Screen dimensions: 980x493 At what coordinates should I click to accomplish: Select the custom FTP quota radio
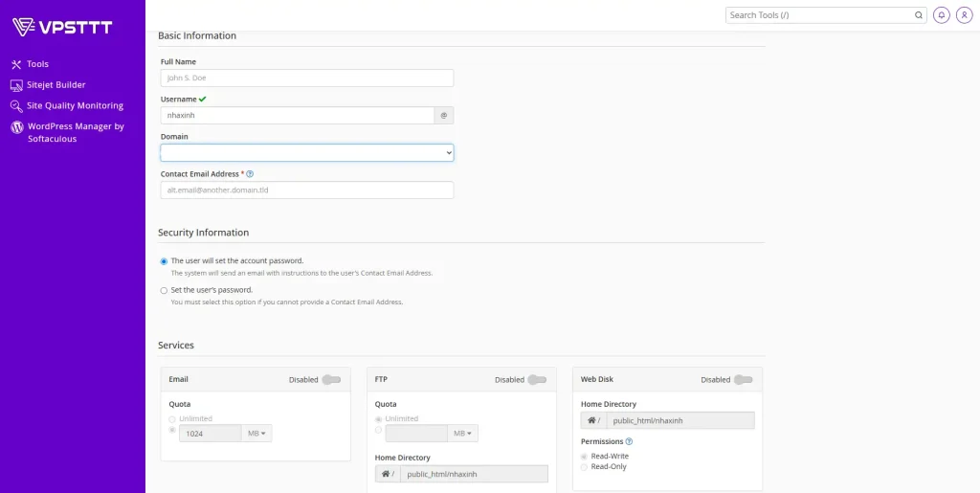378,430
